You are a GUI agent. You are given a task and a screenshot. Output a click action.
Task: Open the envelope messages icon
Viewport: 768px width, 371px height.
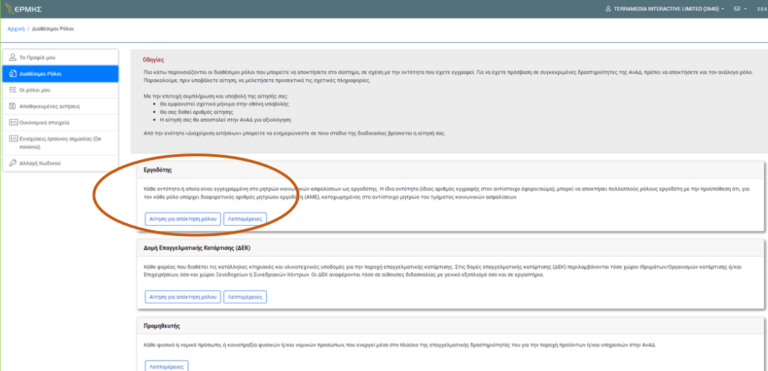click(x=737, y=9)
